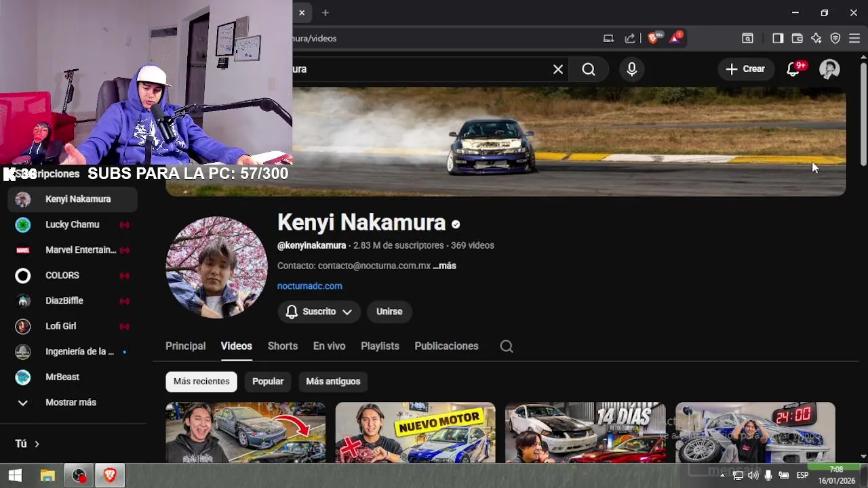Click the Unirse membership button

(x=389, y=312)
